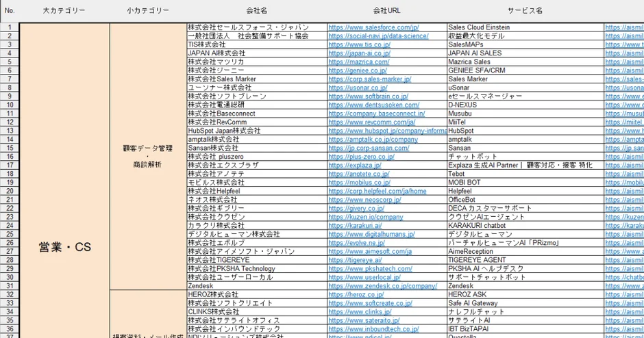644x338 pixels.
Task: Follow the www.tis.co.jp link
Action: click(359, 44)
